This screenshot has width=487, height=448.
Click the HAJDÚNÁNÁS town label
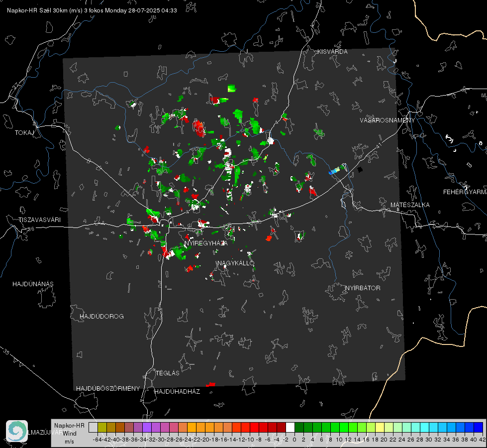pos(33,284)
